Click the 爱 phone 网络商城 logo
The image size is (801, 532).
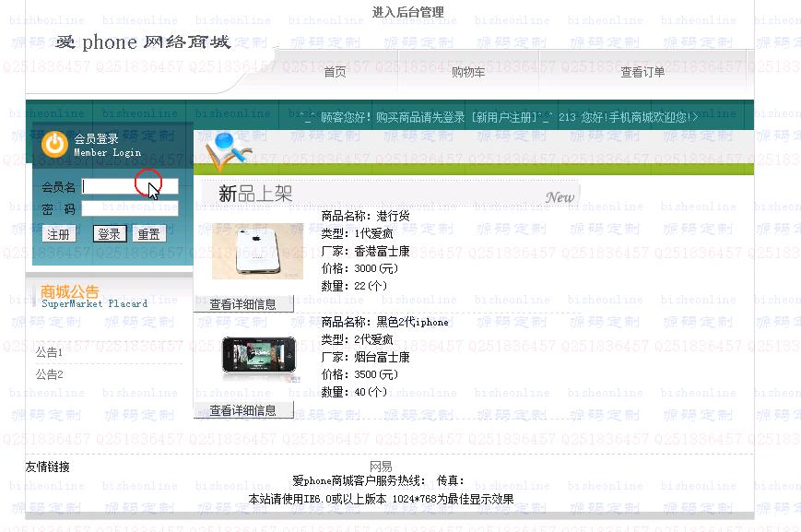[143, 41]
